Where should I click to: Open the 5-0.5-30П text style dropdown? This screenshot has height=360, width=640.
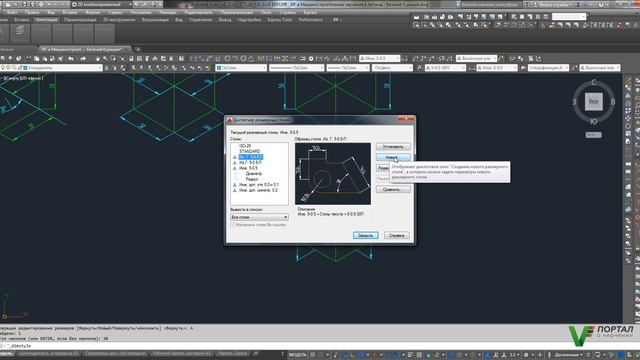tap(445, 68)
